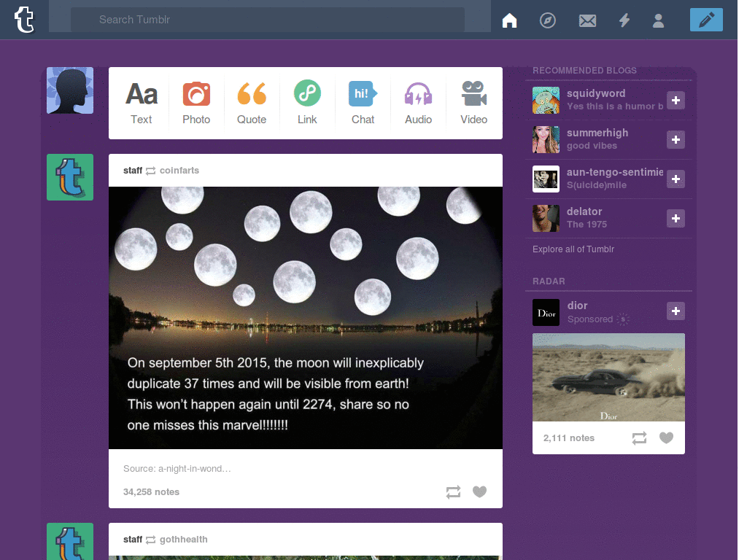Like the moon post with the heart
This screenshot has width=747, height=560.
480,491
